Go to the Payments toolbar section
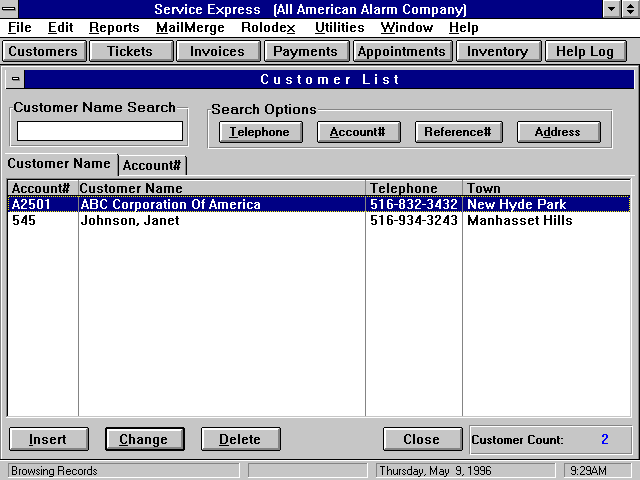640x480 pixels. coord(305,51)
